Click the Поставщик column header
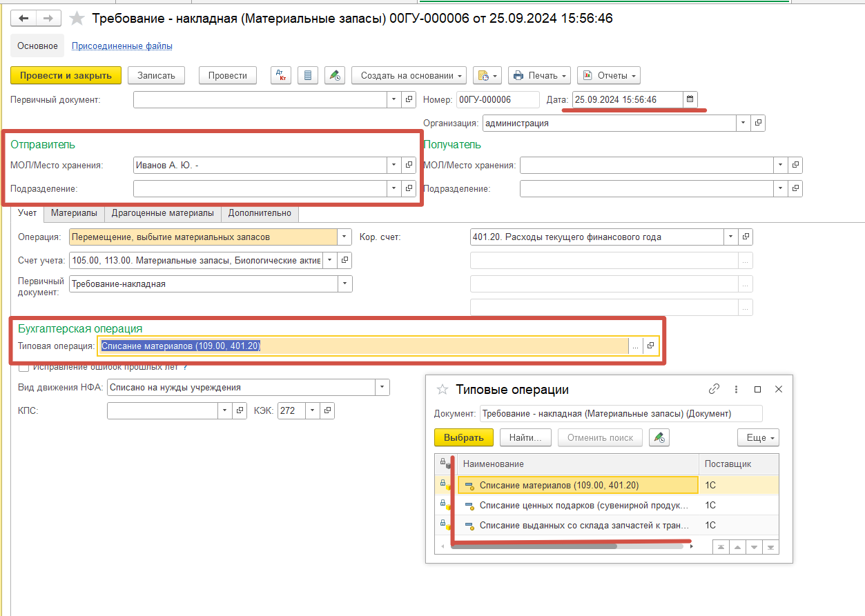Viewport: 865px width, 616px height. coord(739,464)
